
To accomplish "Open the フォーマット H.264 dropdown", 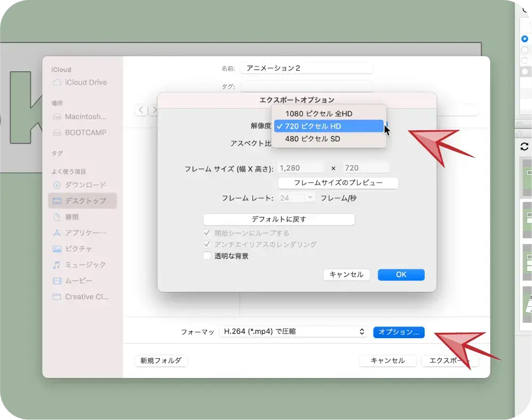I will [293, 332].
